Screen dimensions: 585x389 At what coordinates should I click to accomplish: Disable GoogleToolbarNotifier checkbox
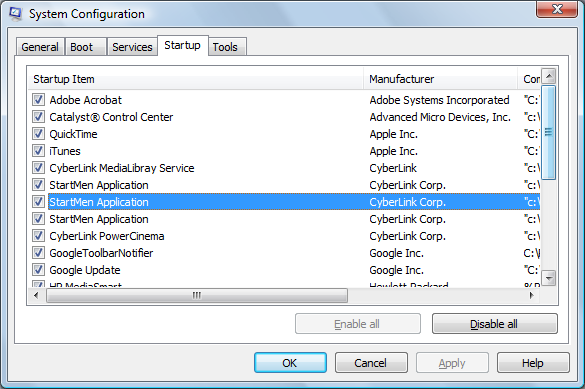click(x=38, y=253)
